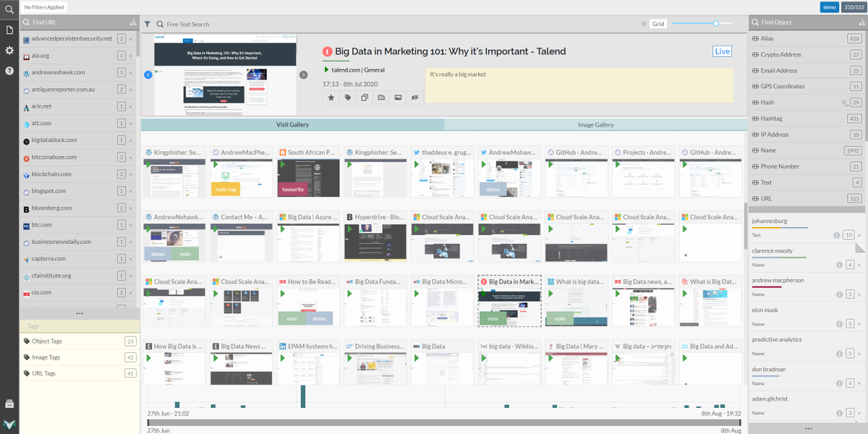The image size is (868, 434).
Task: Open the help question mark icon
Action: click(x=9, y=71)
